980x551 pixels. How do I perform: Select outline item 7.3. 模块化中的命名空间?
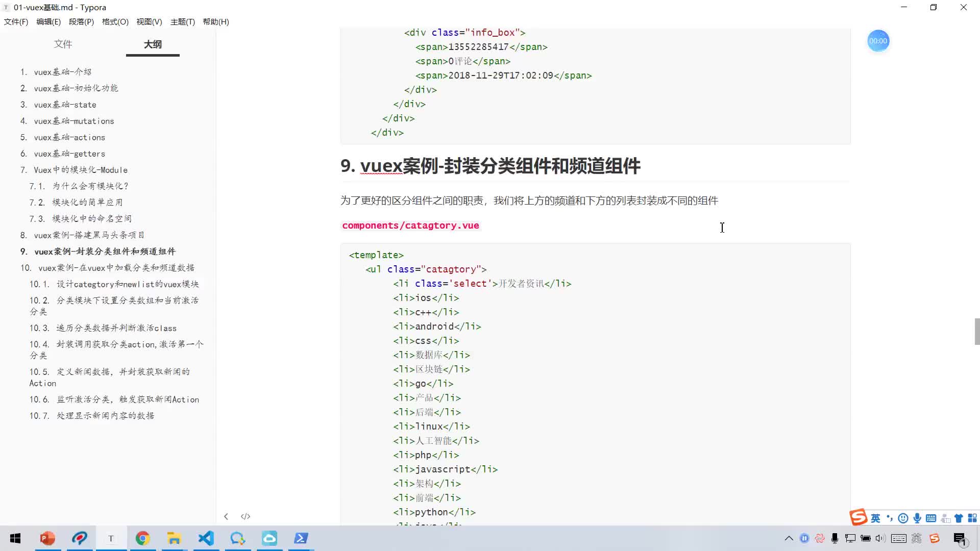tap(80, 219)
